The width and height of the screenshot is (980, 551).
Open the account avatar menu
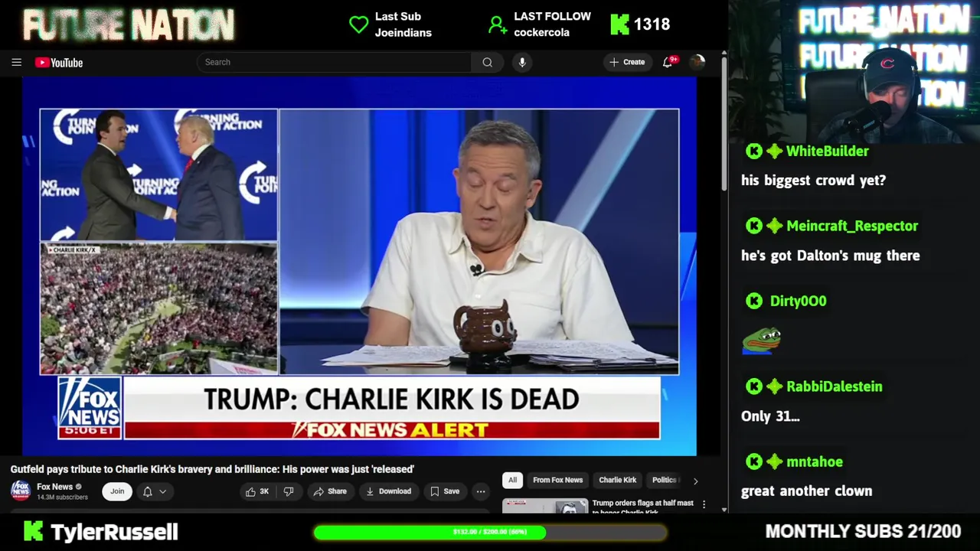tap(697, 63)
